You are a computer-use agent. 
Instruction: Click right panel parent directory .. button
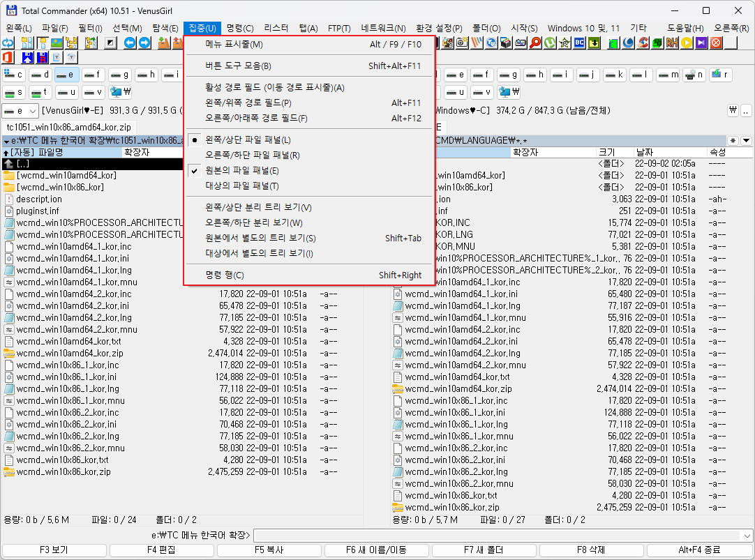pyautogui.click(x=746, y=111)
